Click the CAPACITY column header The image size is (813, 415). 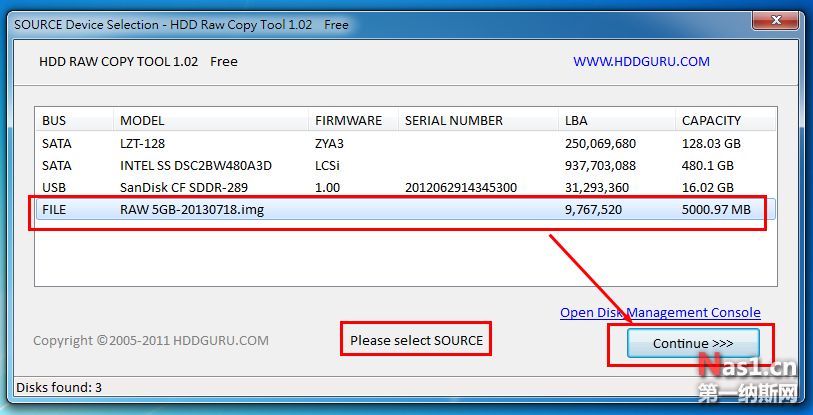coord(725,121)
